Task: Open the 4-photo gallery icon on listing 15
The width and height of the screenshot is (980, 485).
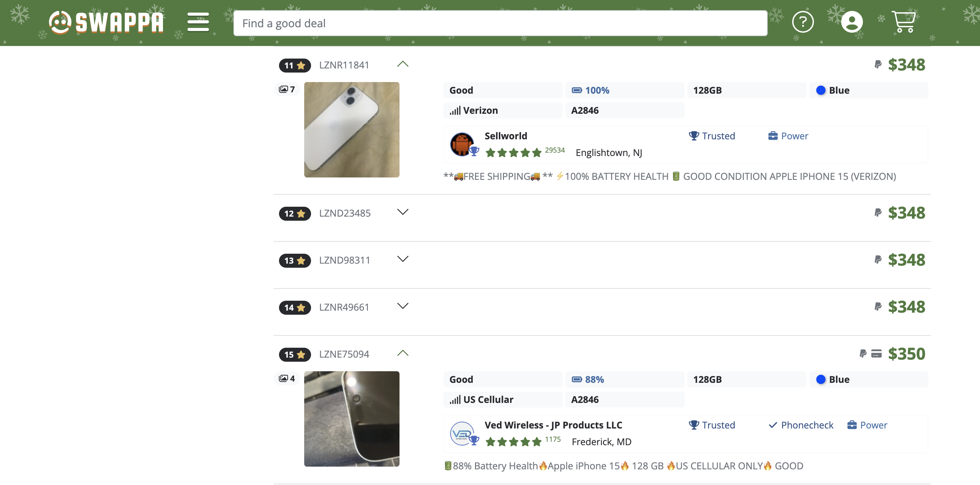Action: [287, 378]
